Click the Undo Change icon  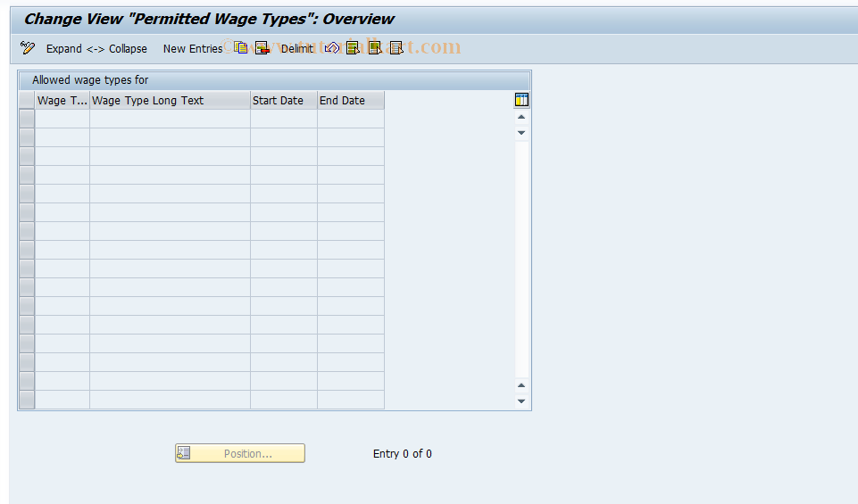click(x=331, y=48)
